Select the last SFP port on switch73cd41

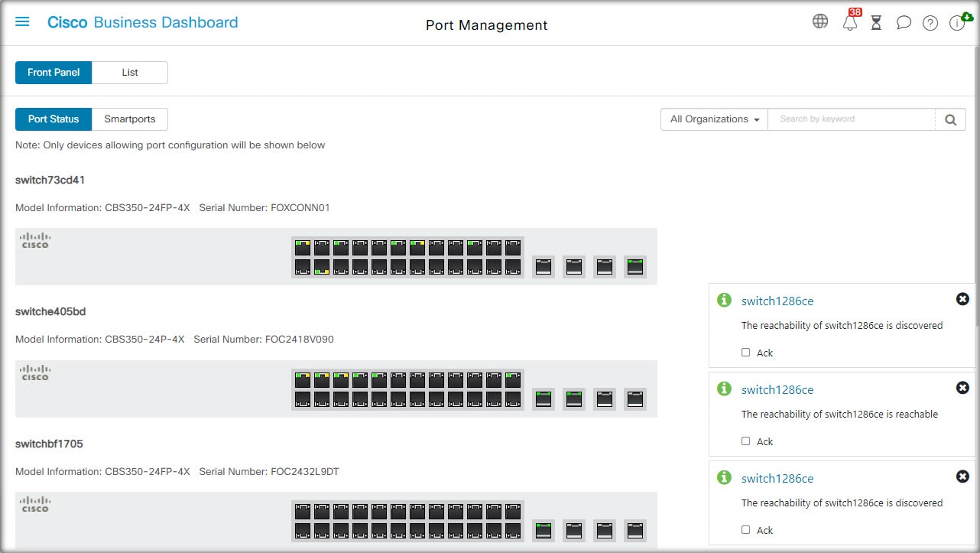(634, 267)
